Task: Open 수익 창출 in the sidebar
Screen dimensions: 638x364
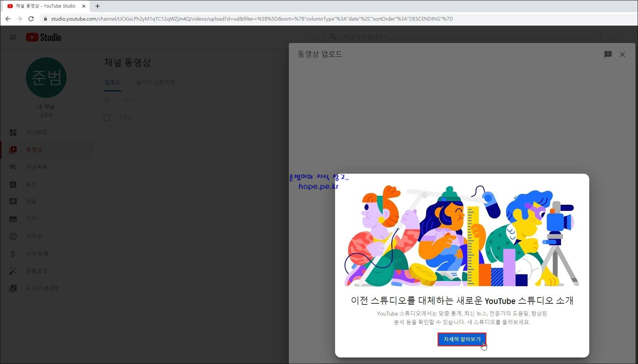Action: (x=46, y=253)
